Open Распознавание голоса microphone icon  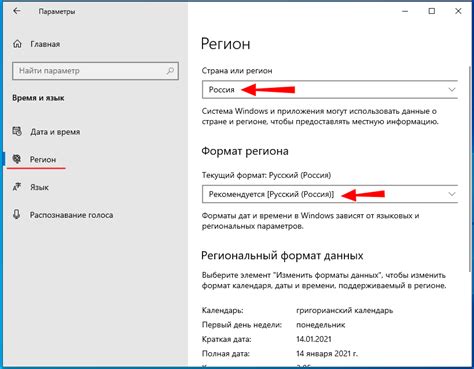[x=17, y=214]
